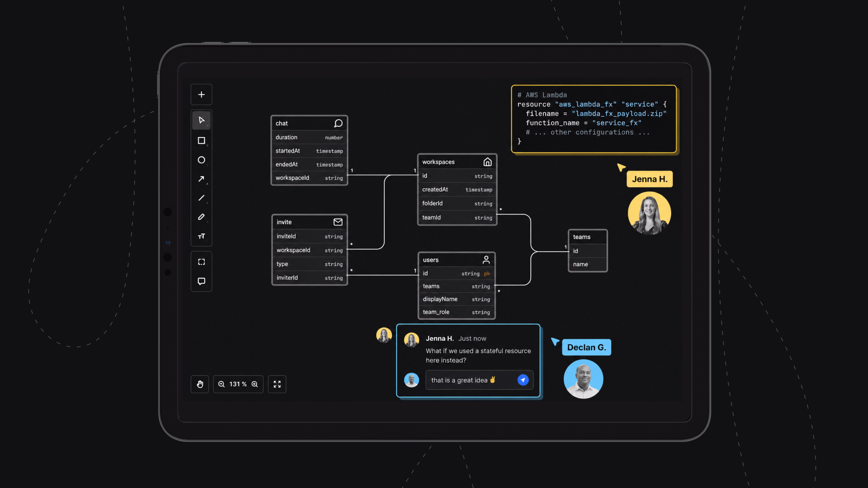Image resolution: width=868 pixels, height=488 pixels.
Task: Select the pencil draw tool
Action: pyautogui.click(x=201, y=217)
